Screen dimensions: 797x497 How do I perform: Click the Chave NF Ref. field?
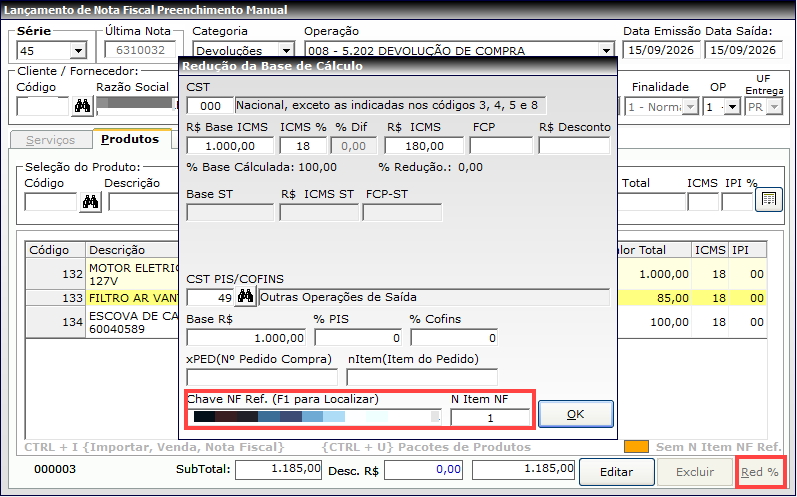coord(314,417)
